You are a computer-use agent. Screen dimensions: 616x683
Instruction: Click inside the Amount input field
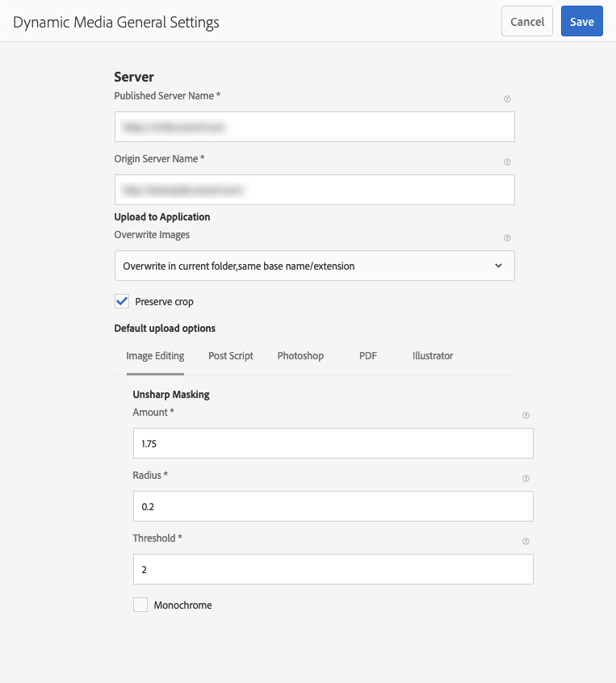click(x=333, y=442)
